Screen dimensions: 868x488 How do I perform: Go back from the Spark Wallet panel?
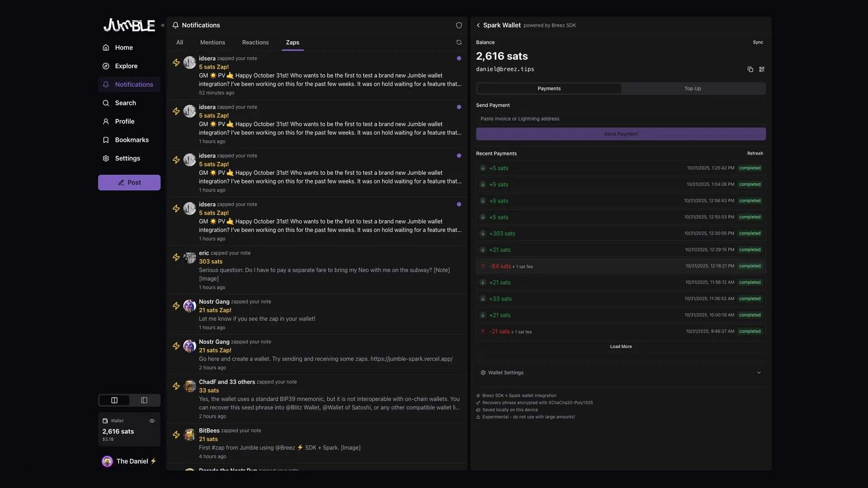[x=478, y=25]
